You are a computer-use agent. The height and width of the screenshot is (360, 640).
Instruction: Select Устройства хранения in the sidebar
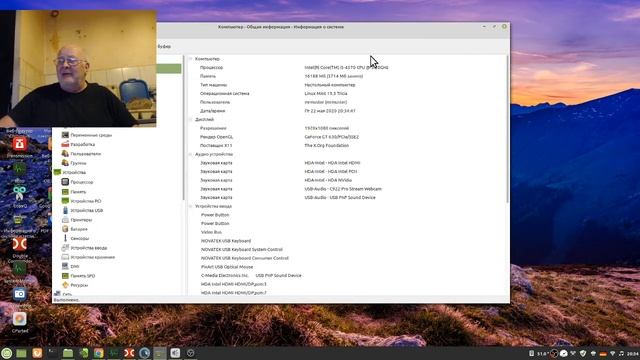tap(92, 257)
